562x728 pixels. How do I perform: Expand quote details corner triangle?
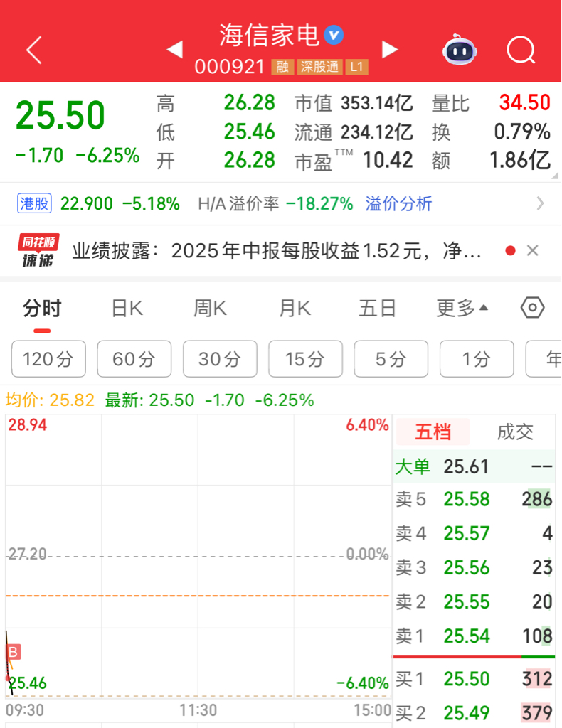555,176
